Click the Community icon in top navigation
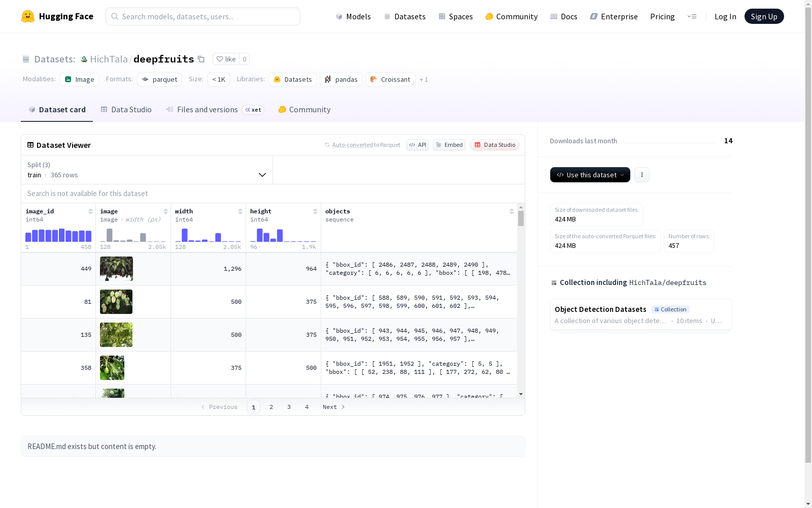This screenshot has width=812, height=508. (489, 17)
